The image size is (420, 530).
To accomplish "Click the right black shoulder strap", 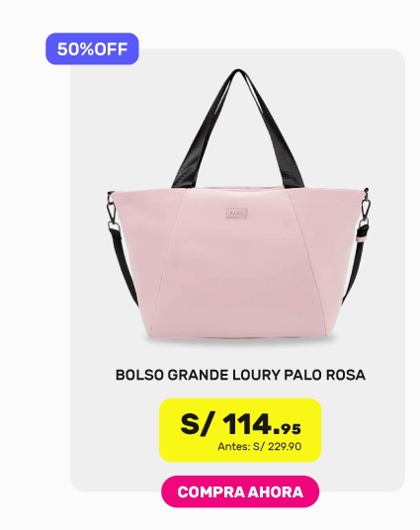I will [x=355, y=264].
